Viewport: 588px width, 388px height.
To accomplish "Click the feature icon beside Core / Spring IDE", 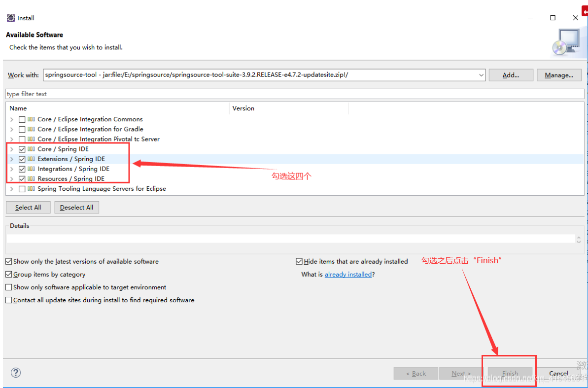I will 31,149.
